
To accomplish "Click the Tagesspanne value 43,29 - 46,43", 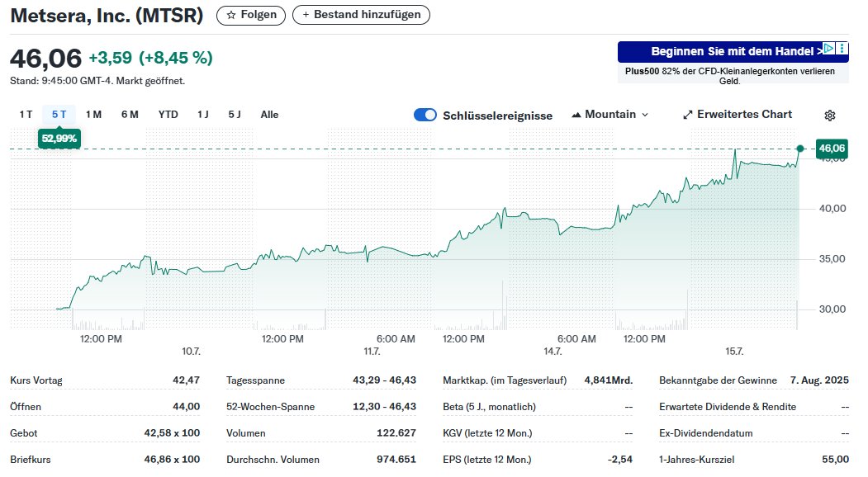I will pos(384,380).
